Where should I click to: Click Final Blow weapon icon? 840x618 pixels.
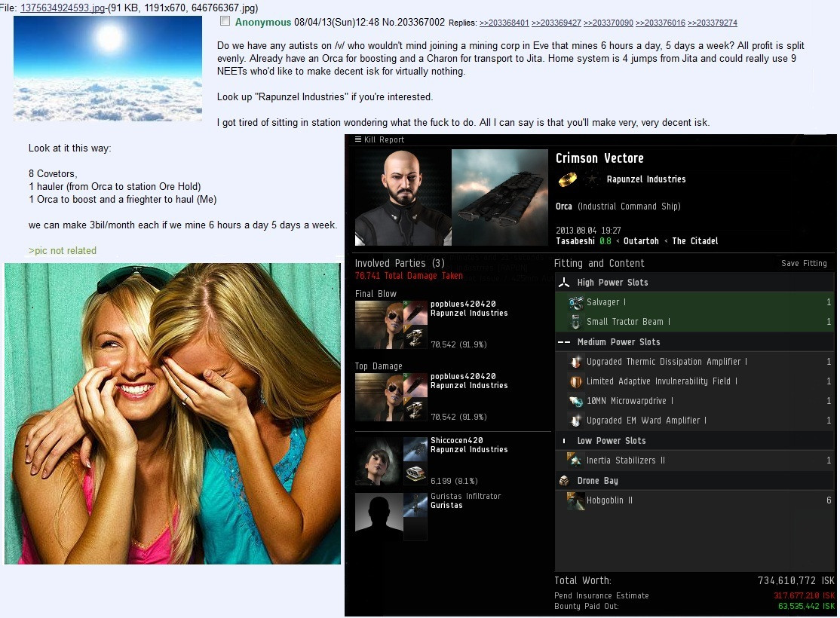[x=415, y=338]
